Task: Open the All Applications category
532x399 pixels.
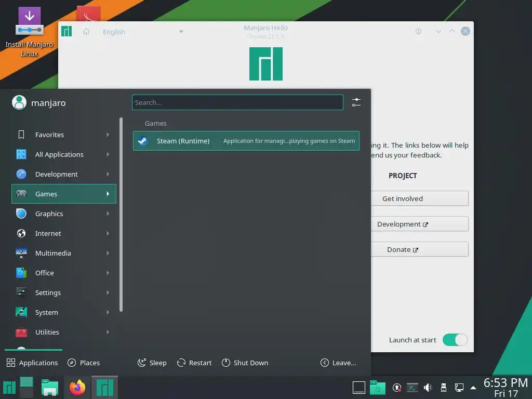Action: pos(64,154)
